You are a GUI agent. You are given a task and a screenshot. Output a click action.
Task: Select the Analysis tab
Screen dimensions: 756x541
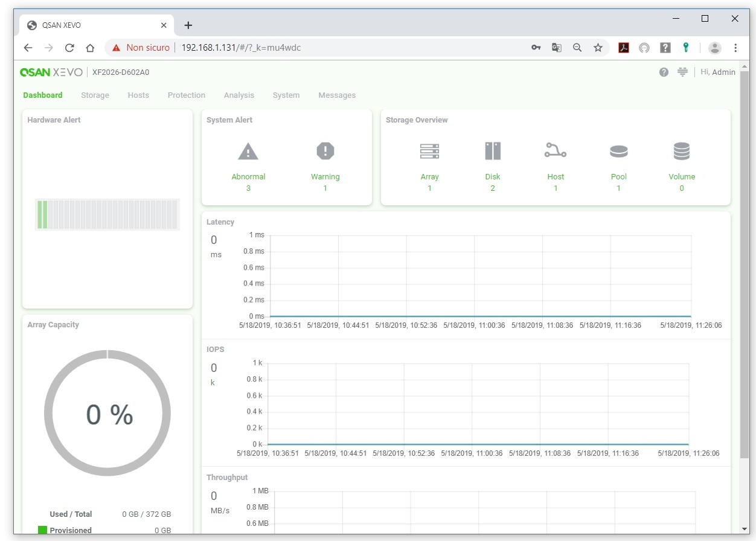point(239,95)
